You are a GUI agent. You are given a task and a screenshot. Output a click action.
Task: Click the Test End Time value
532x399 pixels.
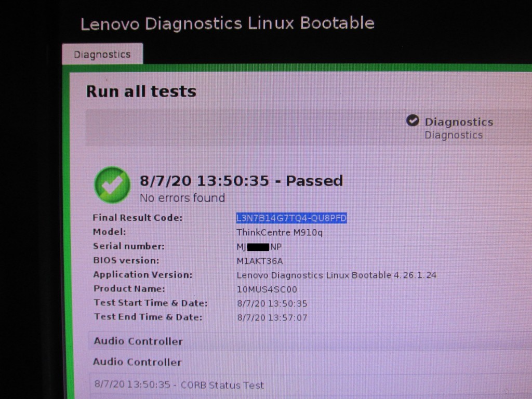click(272, 317)
